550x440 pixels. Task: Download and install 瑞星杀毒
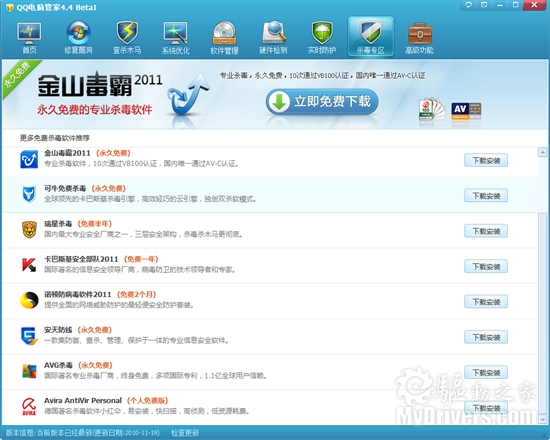coord(486,231)
